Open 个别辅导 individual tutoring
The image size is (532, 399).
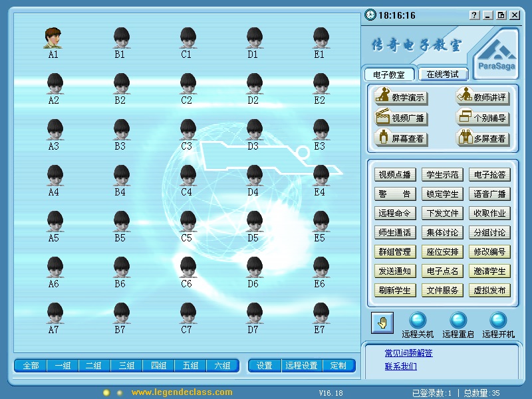pos(483,118)
